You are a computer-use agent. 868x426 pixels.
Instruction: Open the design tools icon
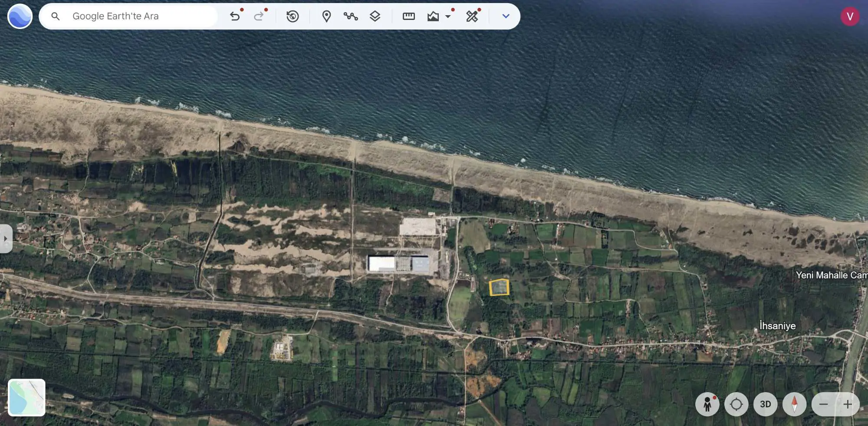pos(472,16)
